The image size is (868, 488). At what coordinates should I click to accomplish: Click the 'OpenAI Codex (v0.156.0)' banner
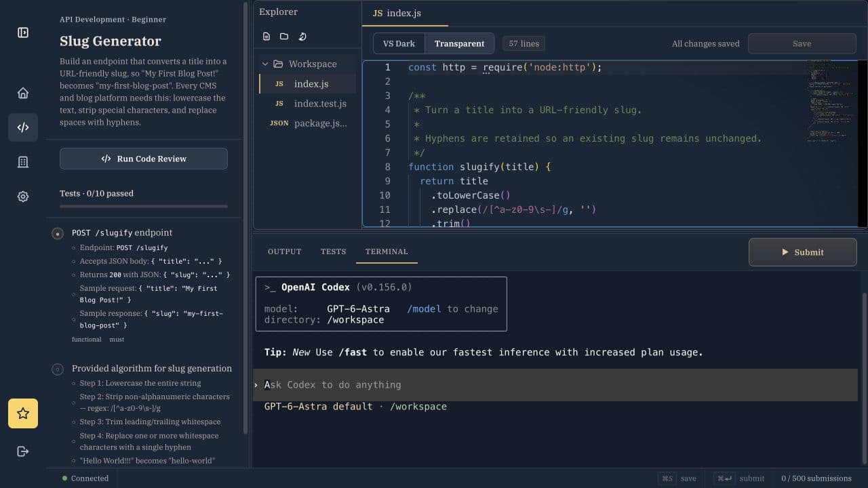[338, 287]
